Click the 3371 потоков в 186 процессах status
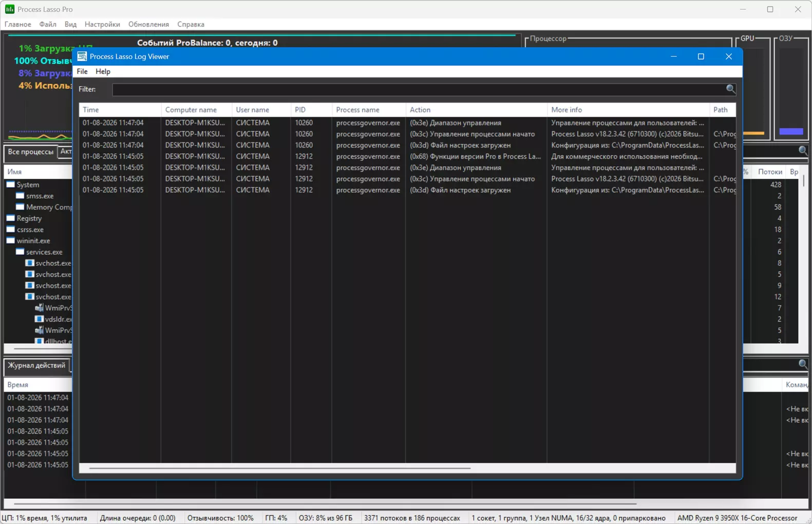This screenshot has height=524, width=812. point(412,518)
